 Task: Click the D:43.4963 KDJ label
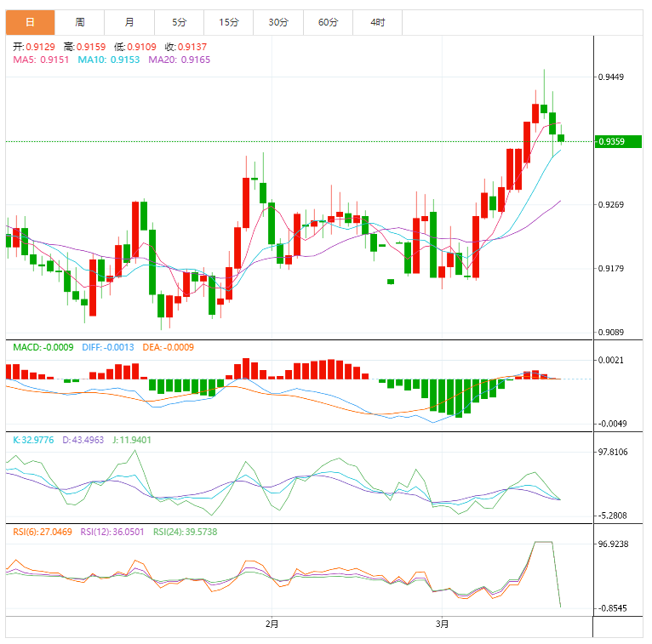coord(83,440)
